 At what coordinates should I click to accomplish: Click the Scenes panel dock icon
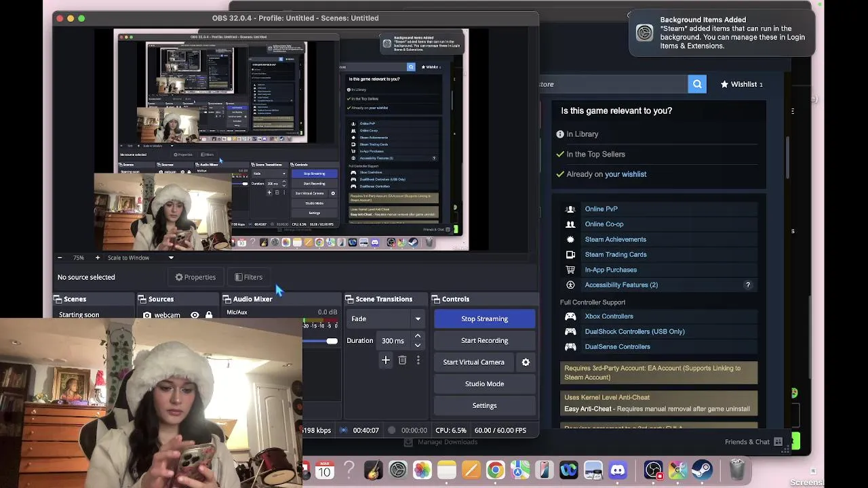pyautogui.click(x=58, y=299)
